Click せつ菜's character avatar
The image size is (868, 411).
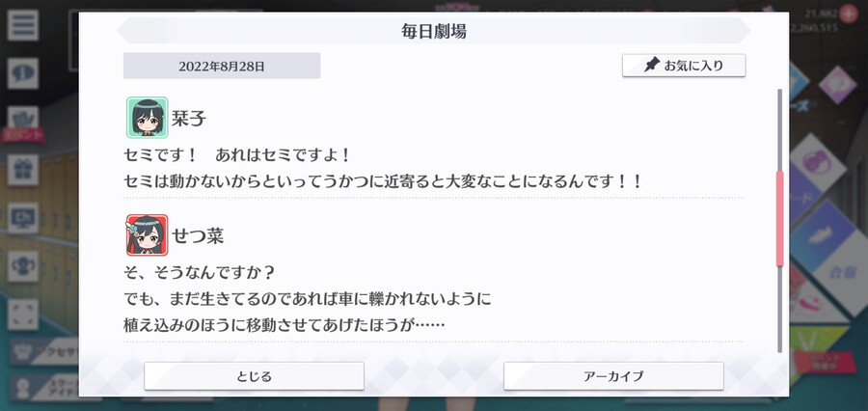pos(148,234)
